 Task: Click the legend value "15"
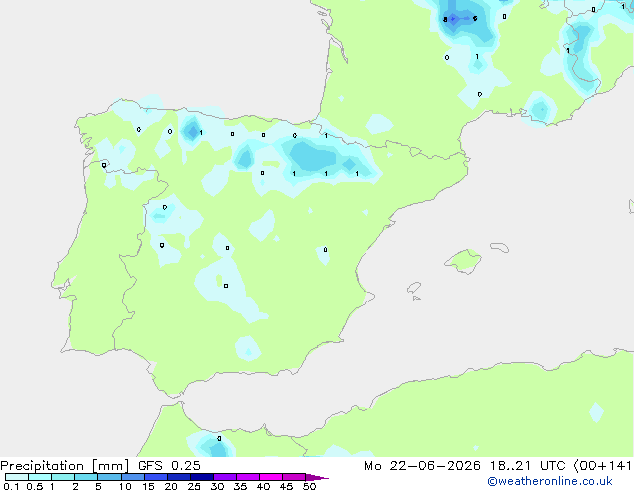148,486
